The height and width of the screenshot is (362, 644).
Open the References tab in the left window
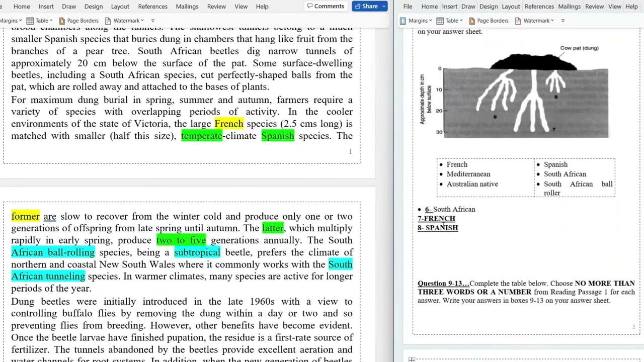tap(152, 6)
